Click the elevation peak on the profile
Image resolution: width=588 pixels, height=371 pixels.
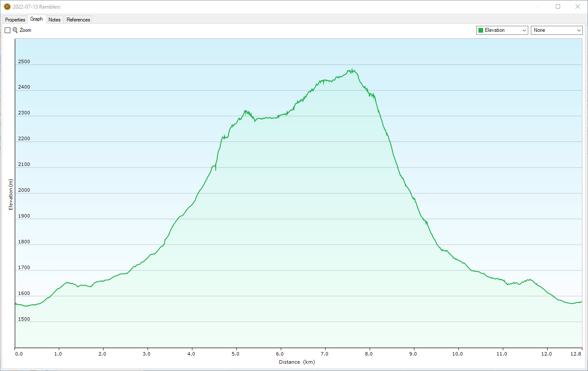click(x=352, y=70)
